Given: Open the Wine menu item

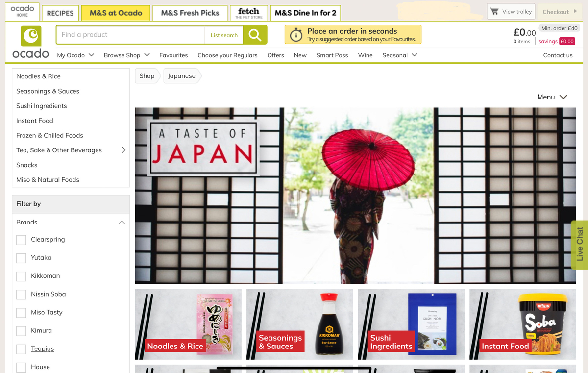Looking at the screenshot, I should [x=366, y=55].
